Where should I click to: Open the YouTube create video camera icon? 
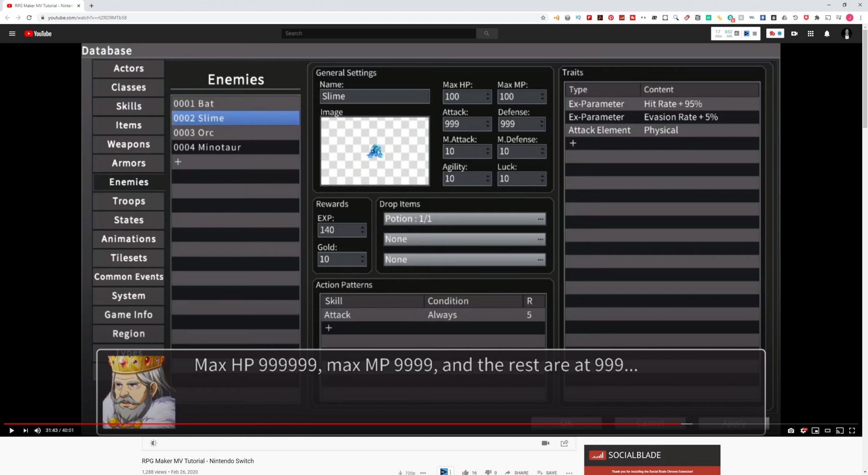tap(794, 34)
